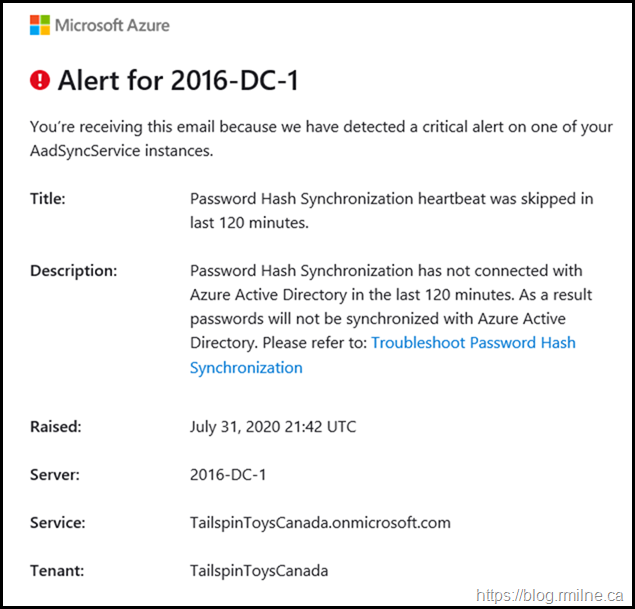
Task: Click the blog.rmilne.ca watermark URL
Action: click(x=551, y=595)
